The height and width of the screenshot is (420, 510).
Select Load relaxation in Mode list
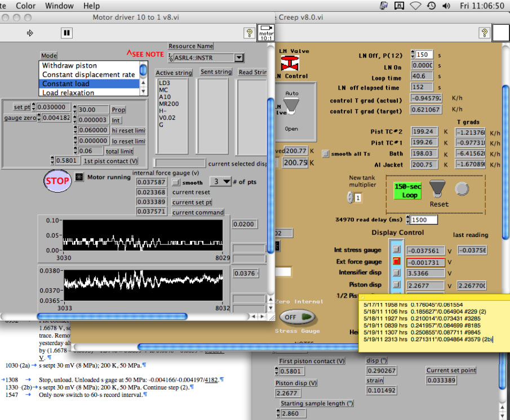pos(68,93)
